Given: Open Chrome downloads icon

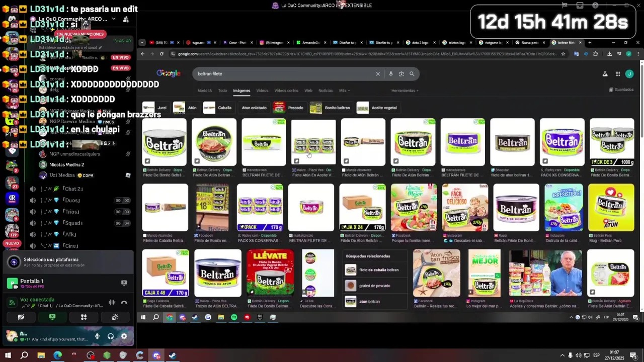Looking at the screenshot, I should pos(609,54).
